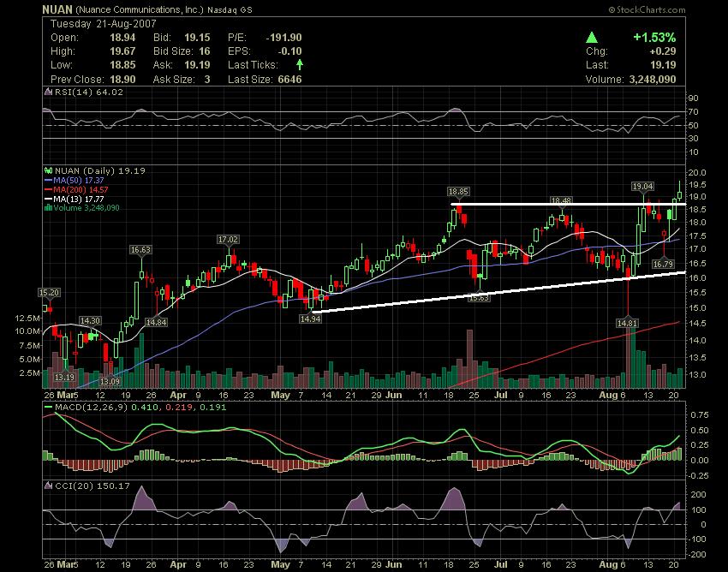
Task: Click the 14.30 price label
Action: tap(90, 321)
